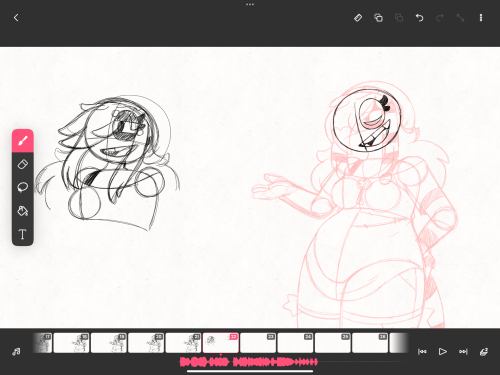The image size is (500, 375).
Task: Select the Text tool
Action: point(23,234)
